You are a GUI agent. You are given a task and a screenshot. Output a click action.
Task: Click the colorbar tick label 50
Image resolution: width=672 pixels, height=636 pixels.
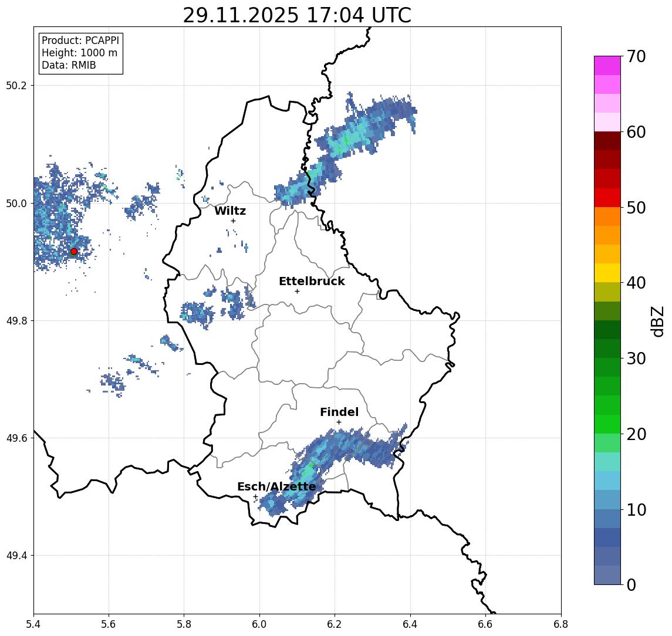tap(636, 208)
